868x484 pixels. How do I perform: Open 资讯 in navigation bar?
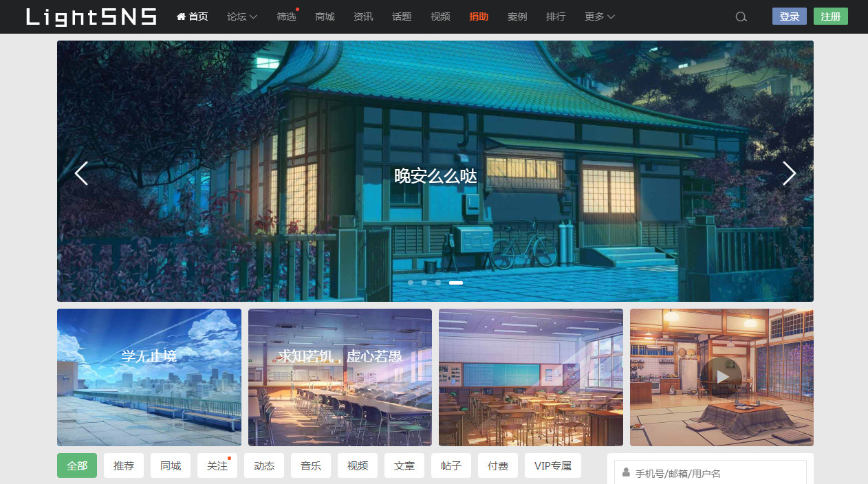pos(363,16)
